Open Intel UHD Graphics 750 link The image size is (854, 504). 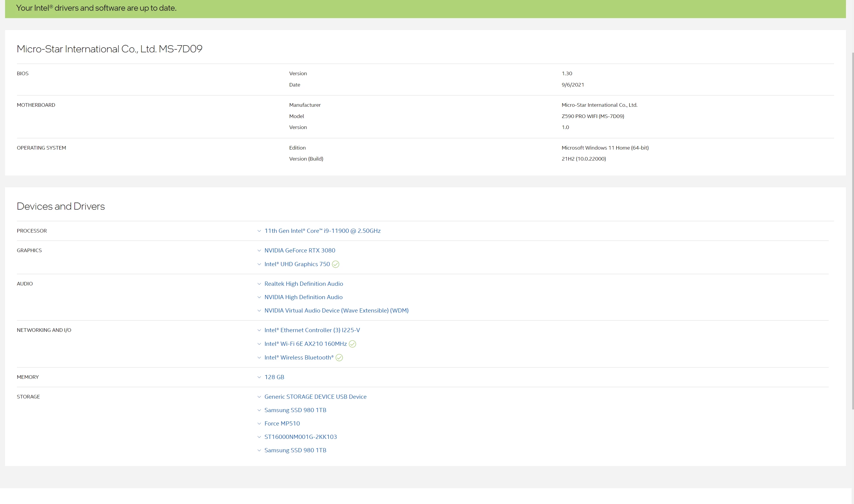pos(297,264)
